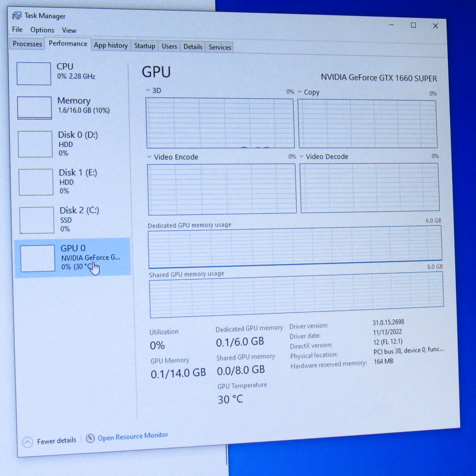Click the Video Encode usage graph
Screen dimensions: 476x476
point(222,189)
